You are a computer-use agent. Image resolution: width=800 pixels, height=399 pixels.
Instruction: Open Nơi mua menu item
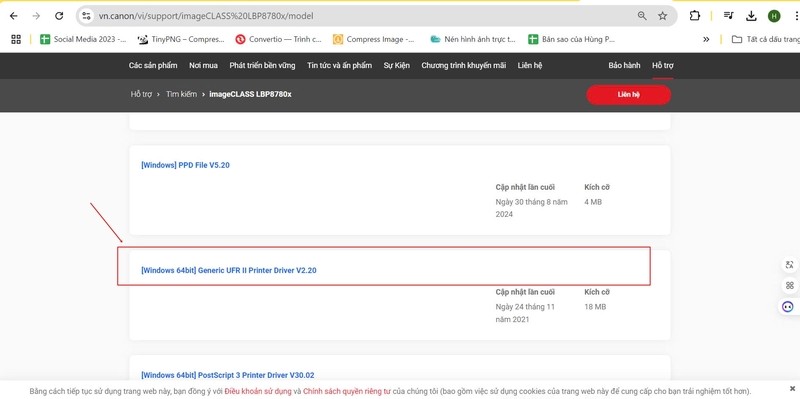203,65
